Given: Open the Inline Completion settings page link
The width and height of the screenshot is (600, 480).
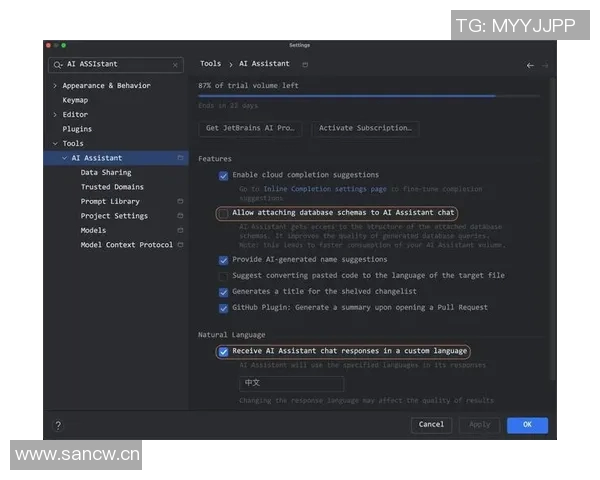Looking at the screenshot, I should pos(324,188).
